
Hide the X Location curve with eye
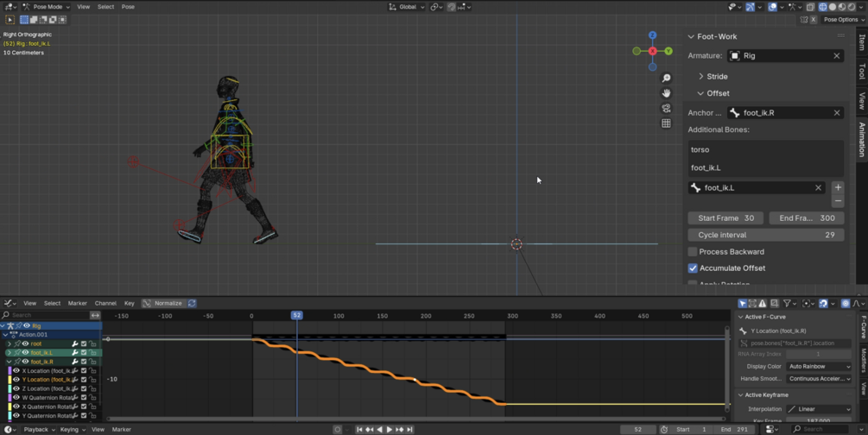coord(16,371)
